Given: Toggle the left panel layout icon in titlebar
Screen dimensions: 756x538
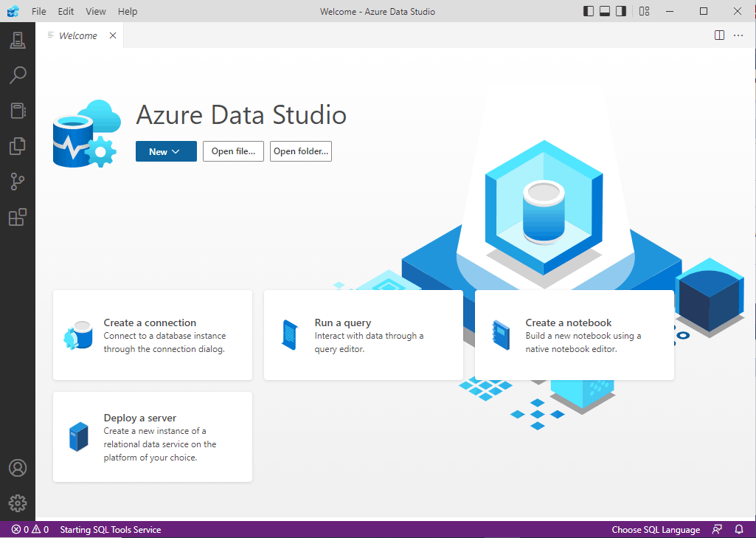Looking at the screenshot, I should pyautogui.click(x=588, y=11).
